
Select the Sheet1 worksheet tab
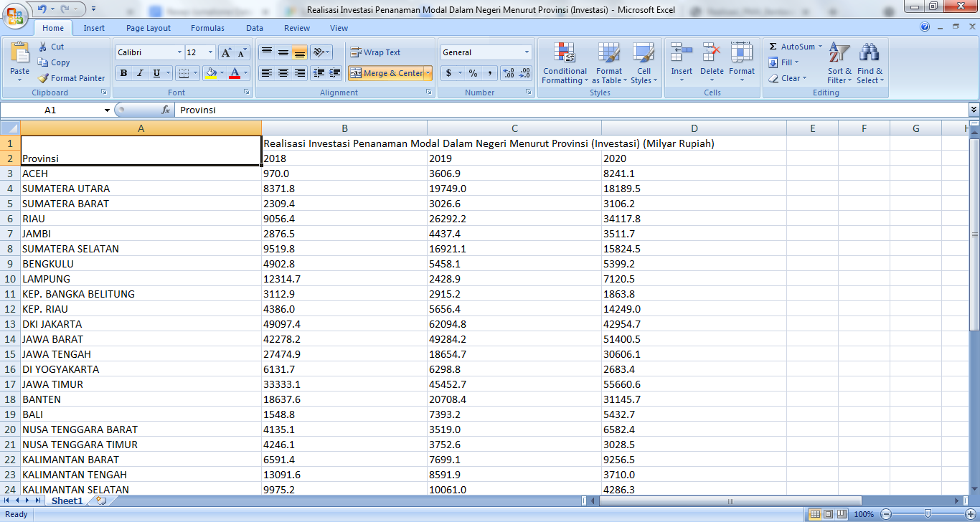click(x=67, y=501)
